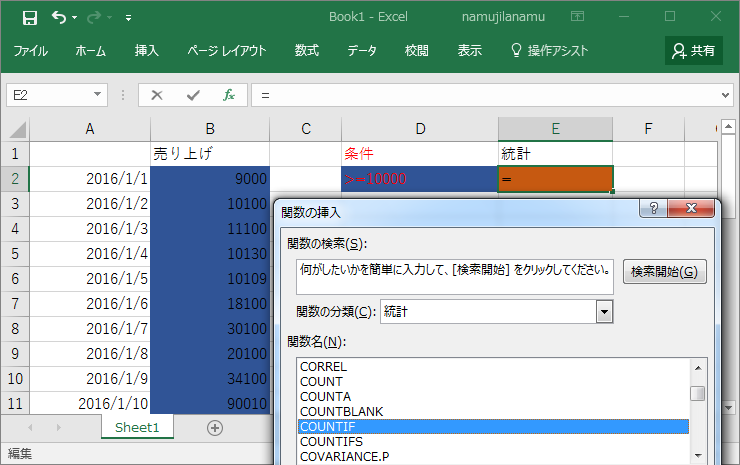Select row 2 header
Screen dimensions: 740x465
pos(15,179)
